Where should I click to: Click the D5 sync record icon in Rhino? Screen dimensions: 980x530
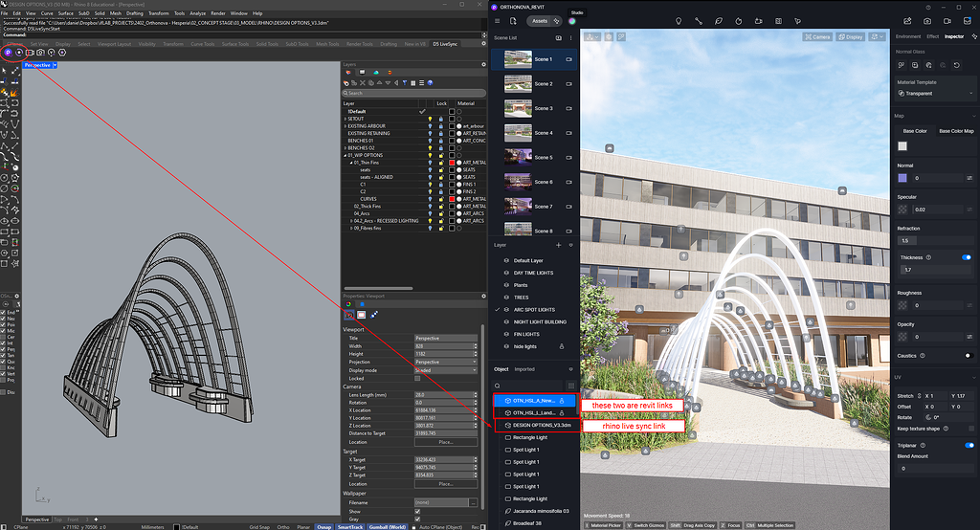[19, 53]
